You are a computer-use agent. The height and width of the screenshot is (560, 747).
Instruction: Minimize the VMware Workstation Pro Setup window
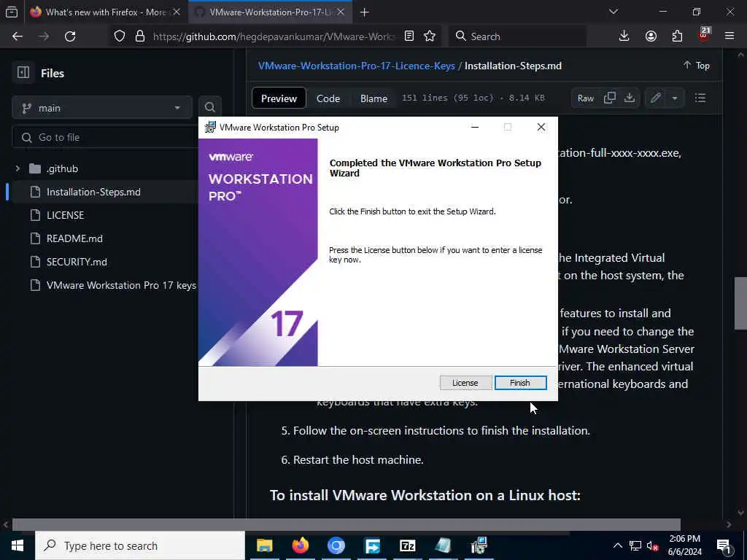coord(474,127)
